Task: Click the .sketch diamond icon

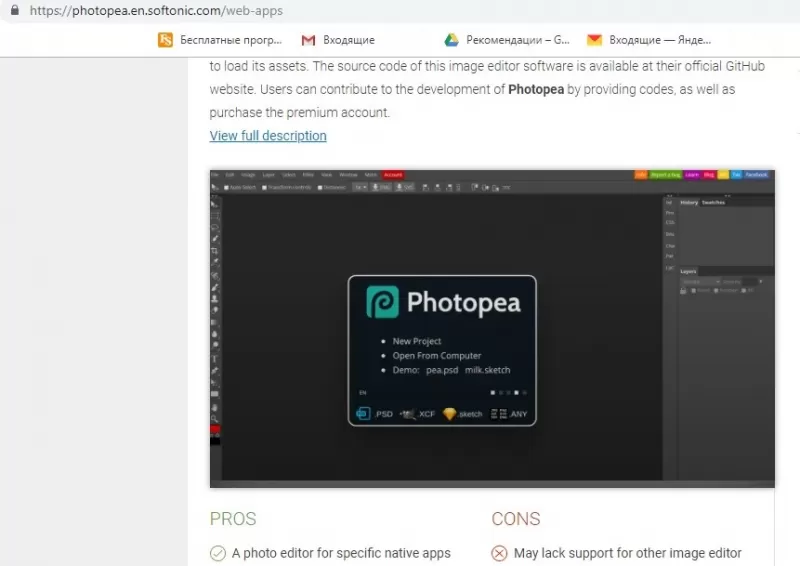Action: pos(449,414)
